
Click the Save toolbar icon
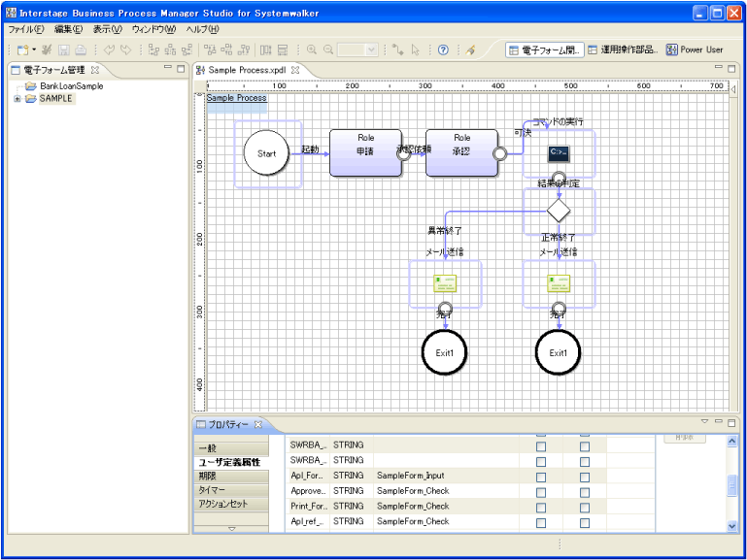[64, 49]
